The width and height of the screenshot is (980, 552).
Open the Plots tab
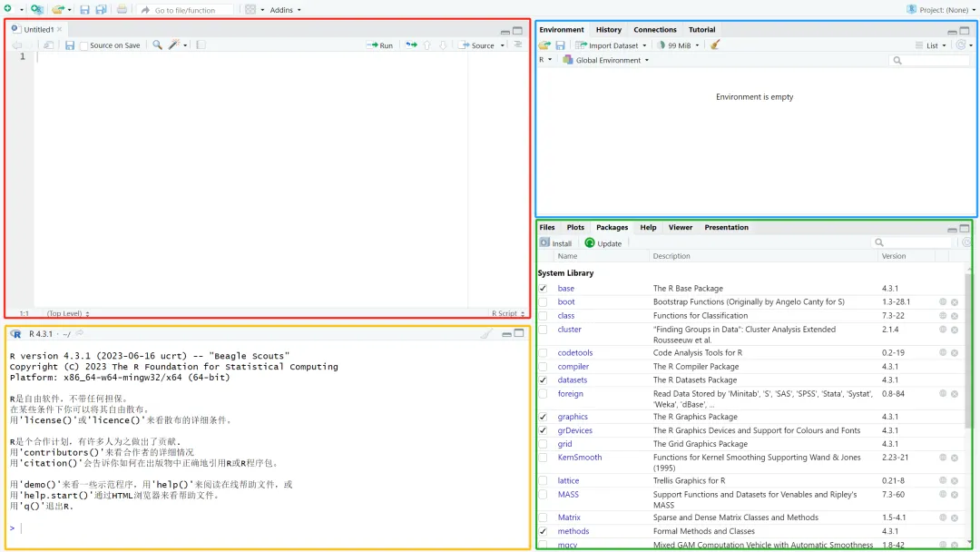pyautogui.click(x=575, y=228)
